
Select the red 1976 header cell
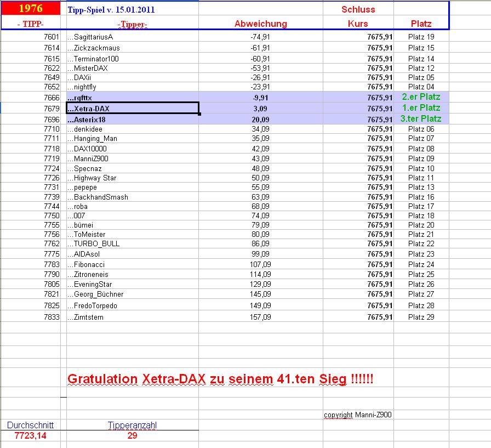[31, 8]
